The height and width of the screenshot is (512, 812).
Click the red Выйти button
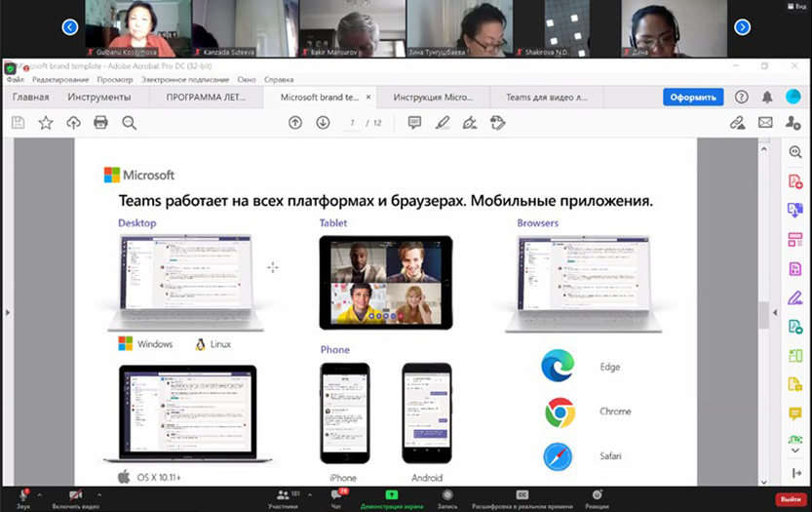click(789, 498)
